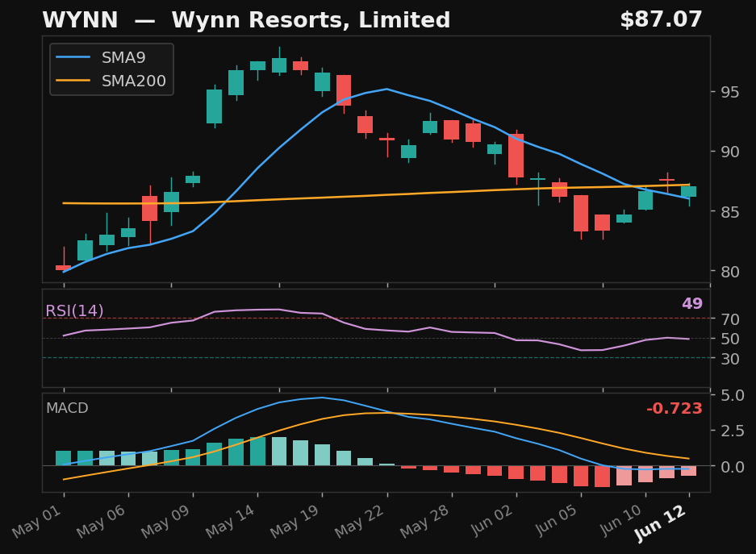Click the RSI value 49

692,303
